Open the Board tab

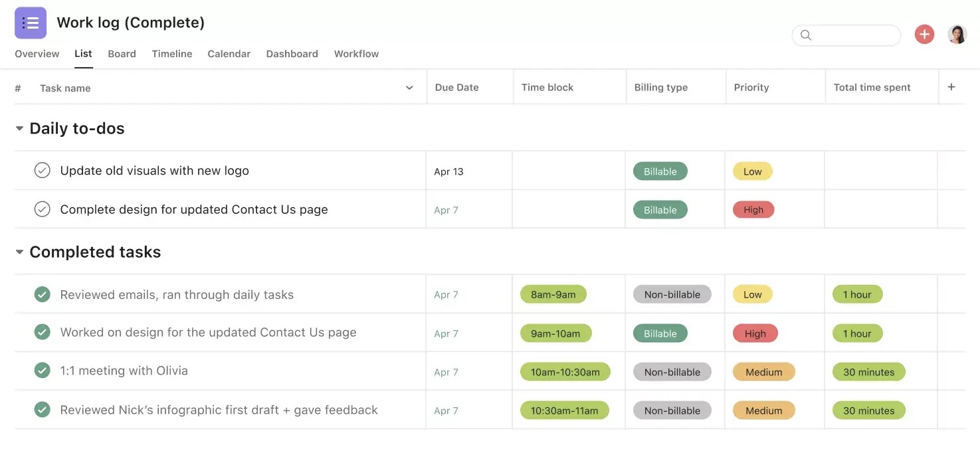(122, 54)
